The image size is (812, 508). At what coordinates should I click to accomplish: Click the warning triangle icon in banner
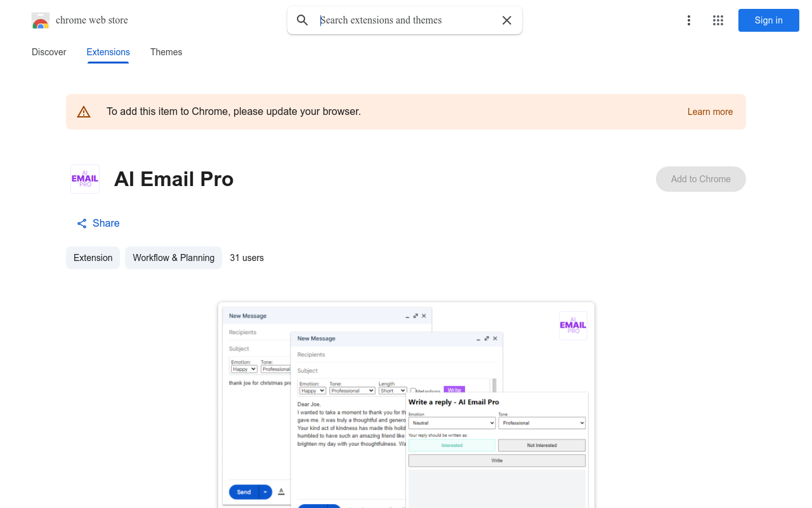pos(84,112)
